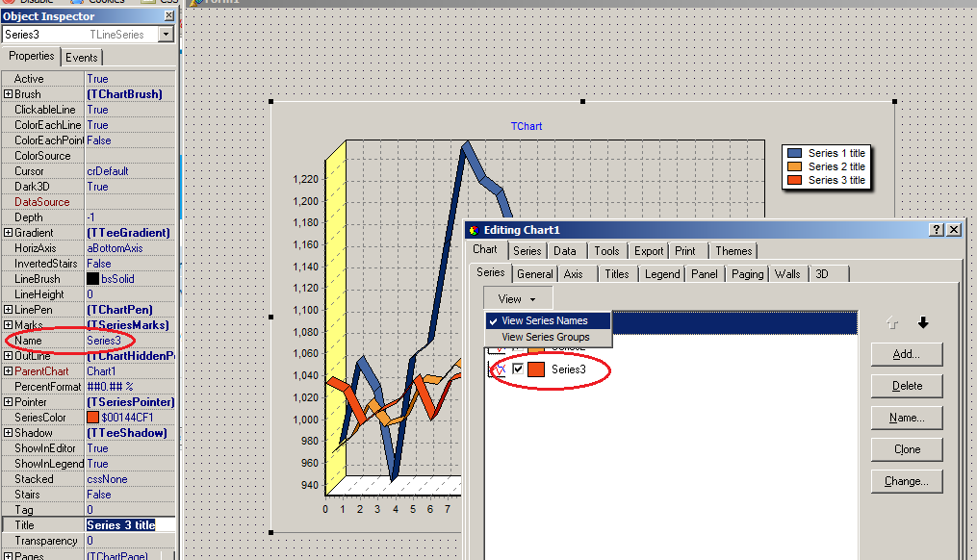
Task: Select the Chart tab in Editing Chart1
Action: point(485,249)
